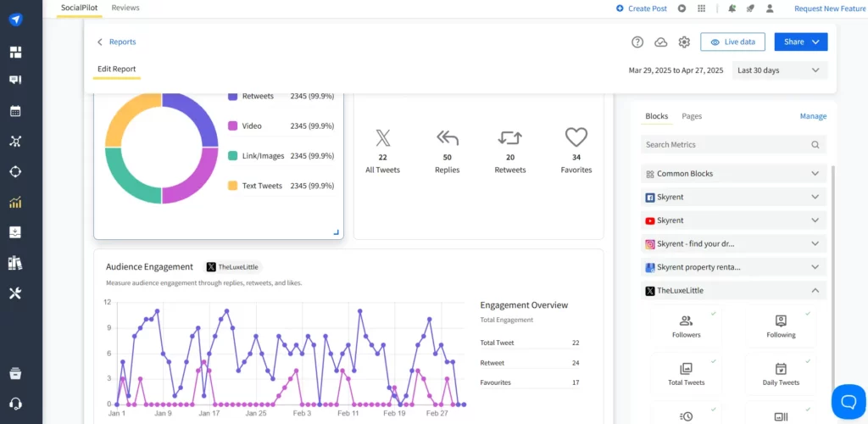Click the cloud save status icon
868x424 pixels.
(661, 42)
